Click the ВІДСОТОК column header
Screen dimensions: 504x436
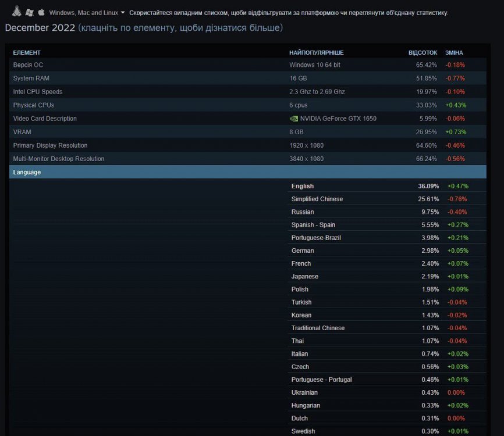pyautogui.click(x=423, y=53)
